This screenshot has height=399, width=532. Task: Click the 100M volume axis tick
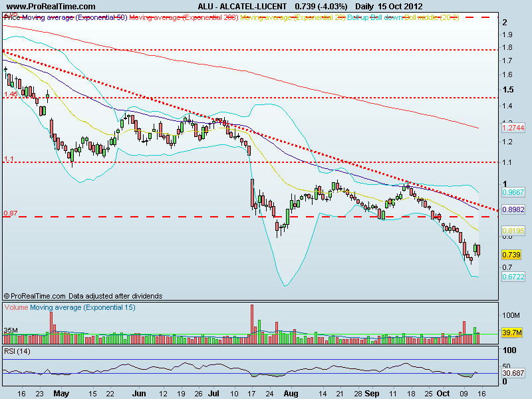511,315
